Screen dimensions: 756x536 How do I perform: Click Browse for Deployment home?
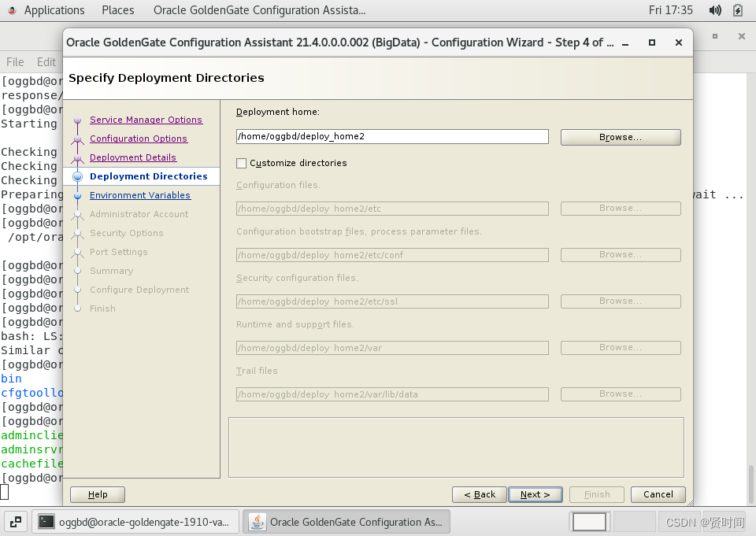coord(621,137)
